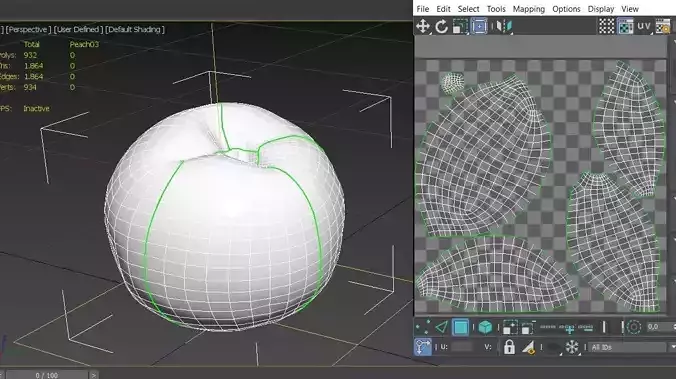The height and width of the screenshot is (379, 676).
Task: Open the All IDs material dropdown
Action: coord(631,347)
